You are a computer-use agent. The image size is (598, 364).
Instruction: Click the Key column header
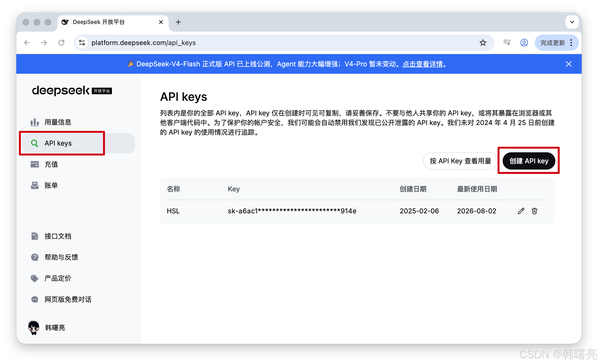(233, 189)
